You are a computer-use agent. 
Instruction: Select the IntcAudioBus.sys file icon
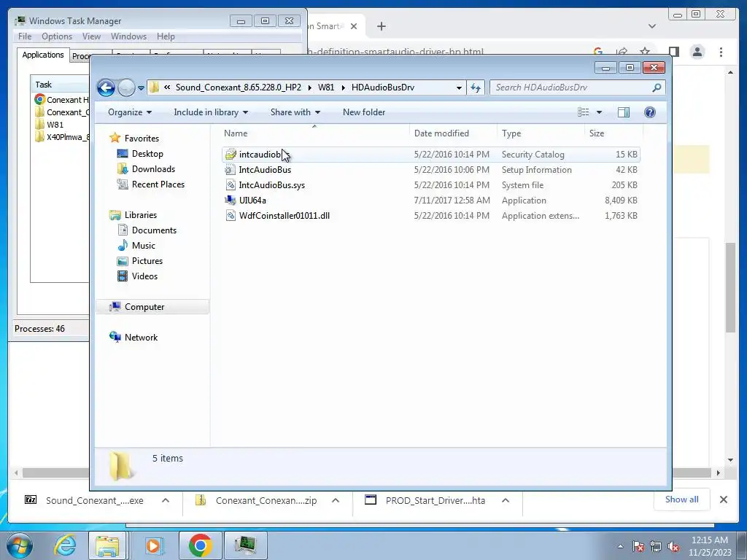pyautogui.click(x=231, y=184)
